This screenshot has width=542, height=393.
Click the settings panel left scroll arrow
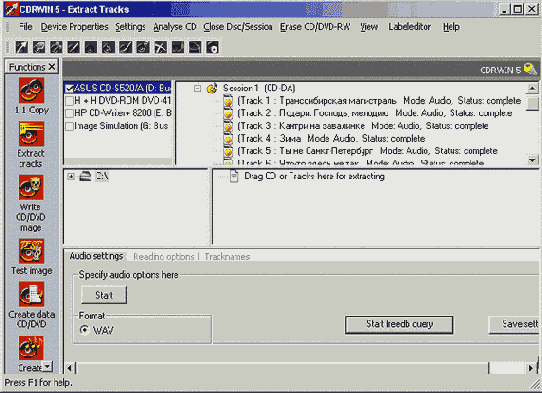point(69,368)
